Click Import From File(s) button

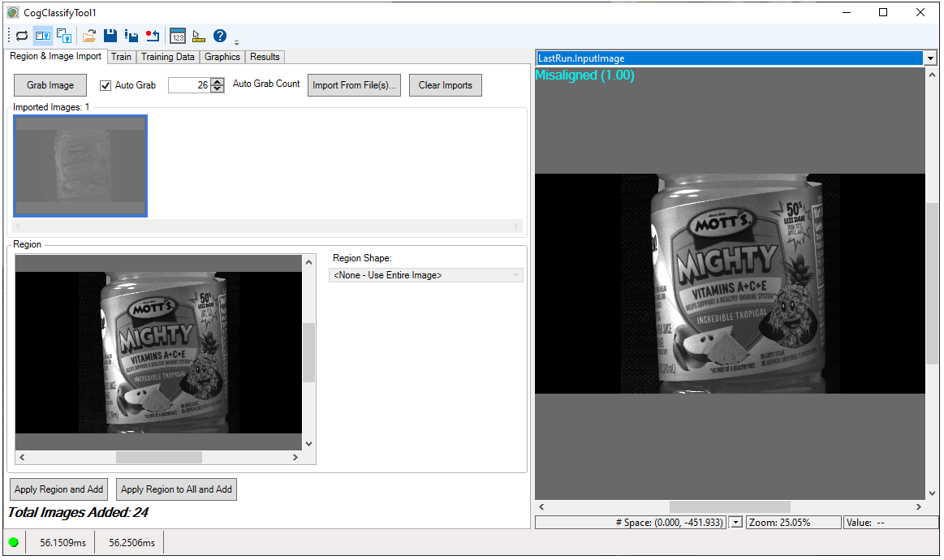tap(354, 84)
